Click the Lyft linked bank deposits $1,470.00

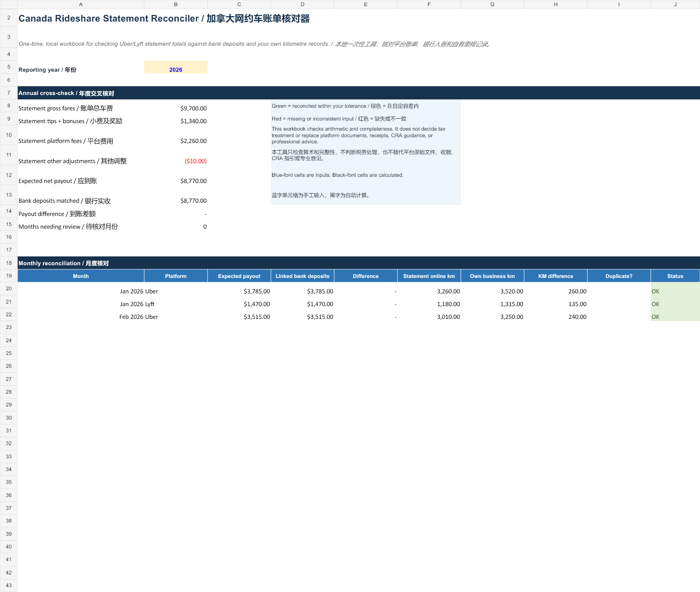pyautogui.click(x=320, y=304)
